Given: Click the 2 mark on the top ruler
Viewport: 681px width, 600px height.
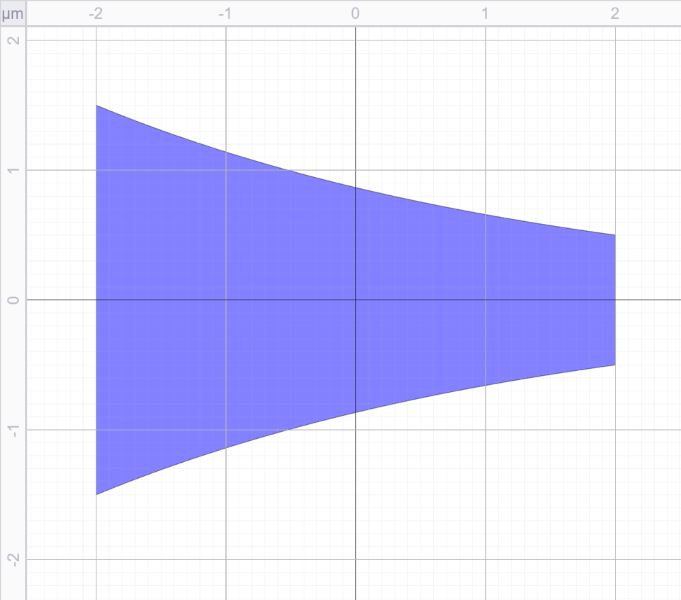Looking at the screenshot, I should click(615, 14).
